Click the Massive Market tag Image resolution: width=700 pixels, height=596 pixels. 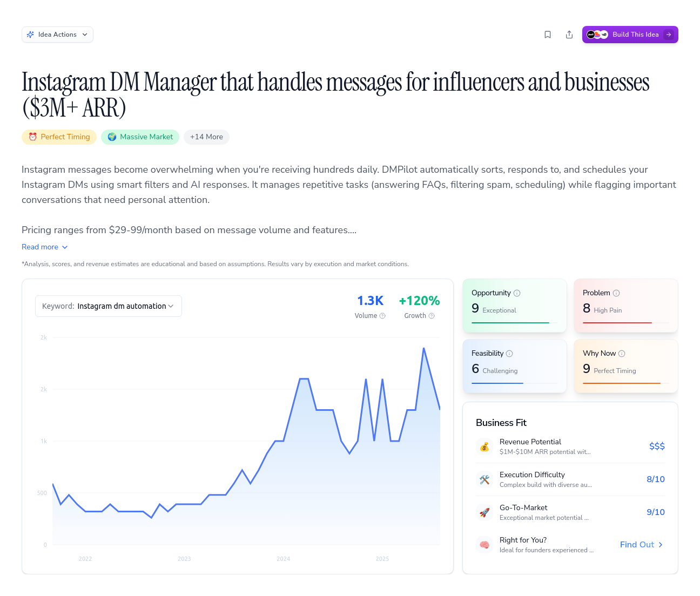point(140,137)
